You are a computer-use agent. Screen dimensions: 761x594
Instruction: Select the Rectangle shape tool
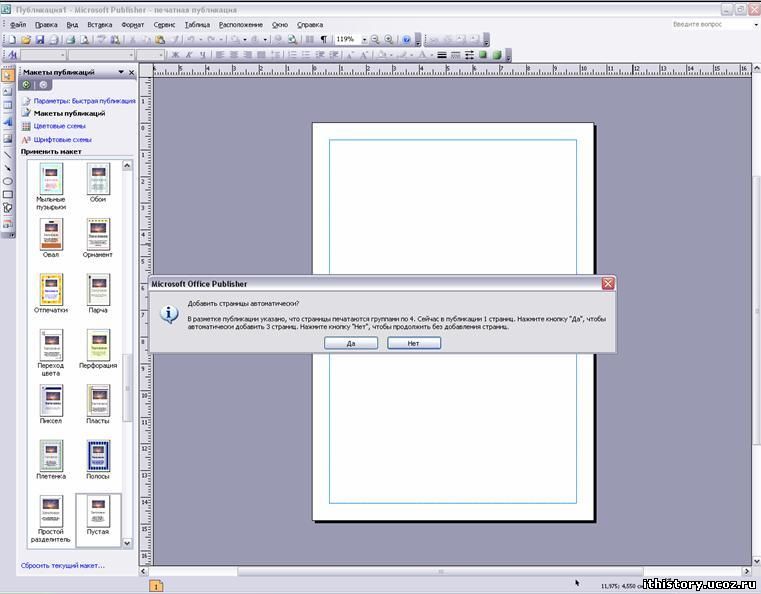pyautogui.click(x=7, y=194)
